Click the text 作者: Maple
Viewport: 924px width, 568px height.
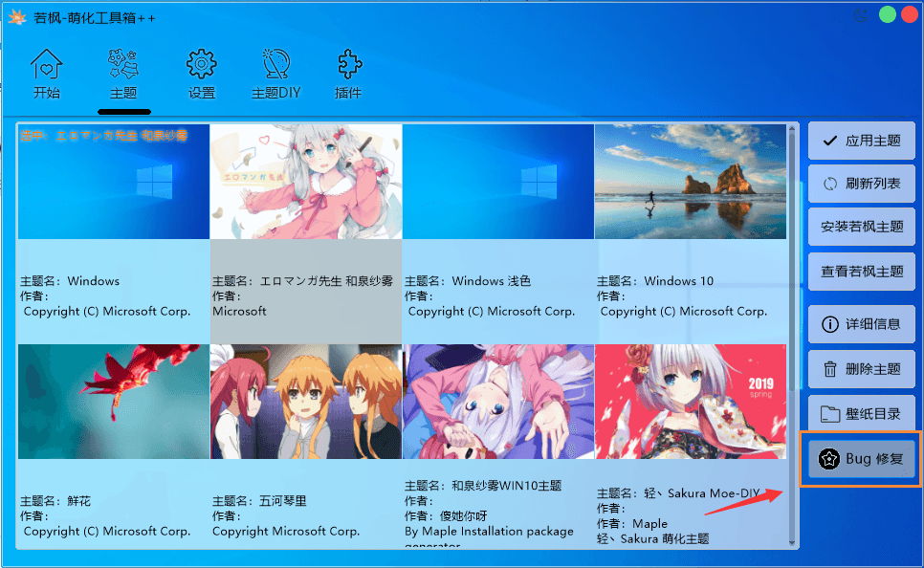click(x=631, y=524)
